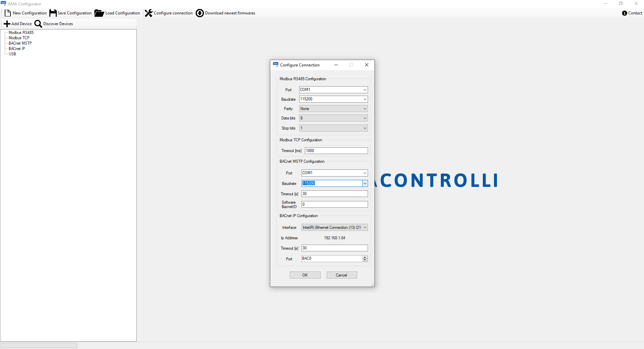Screen dimensions: 644x349
Task: Click the Discover Devices magnifier icon
Action: tap(38, 24)
